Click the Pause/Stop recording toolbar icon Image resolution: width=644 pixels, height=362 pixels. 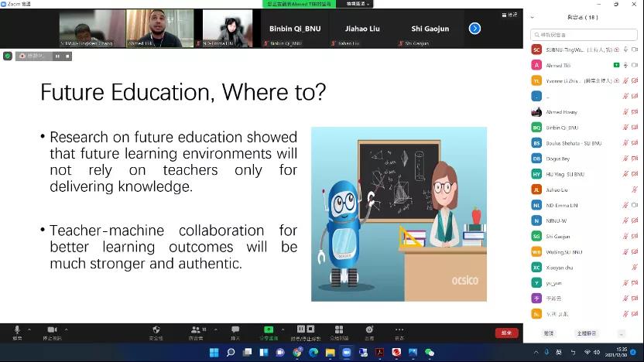tap(305, 331)
